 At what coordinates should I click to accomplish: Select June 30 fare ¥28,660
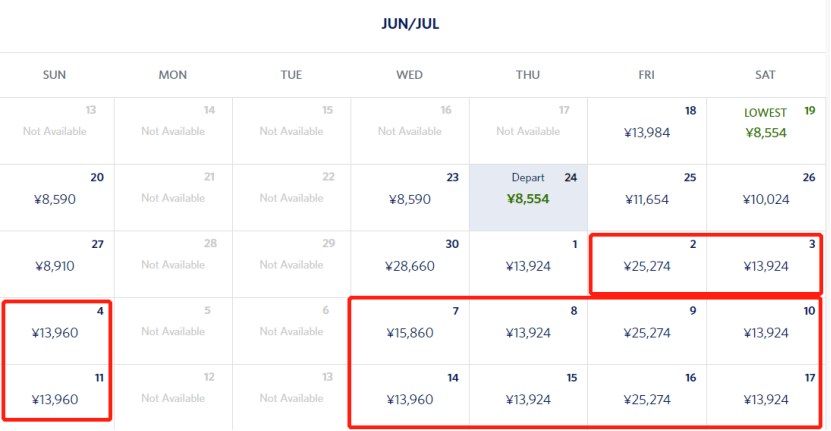coord(410,265)
